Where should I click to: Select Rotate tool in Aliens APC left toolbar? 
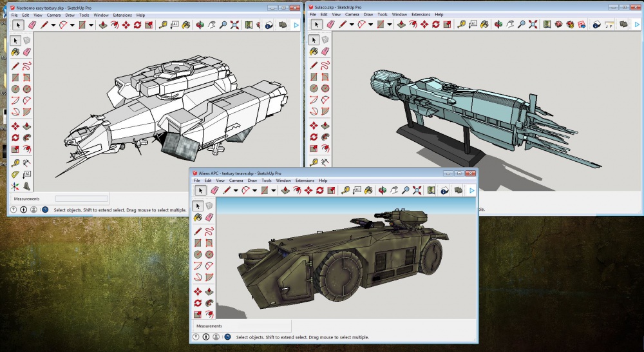(198, 303)
